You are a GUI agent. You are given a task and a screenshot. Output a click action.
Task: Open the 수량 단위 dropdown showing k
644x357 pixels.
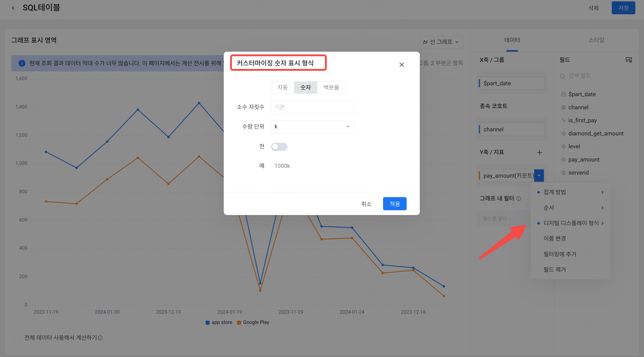[312, 127]
